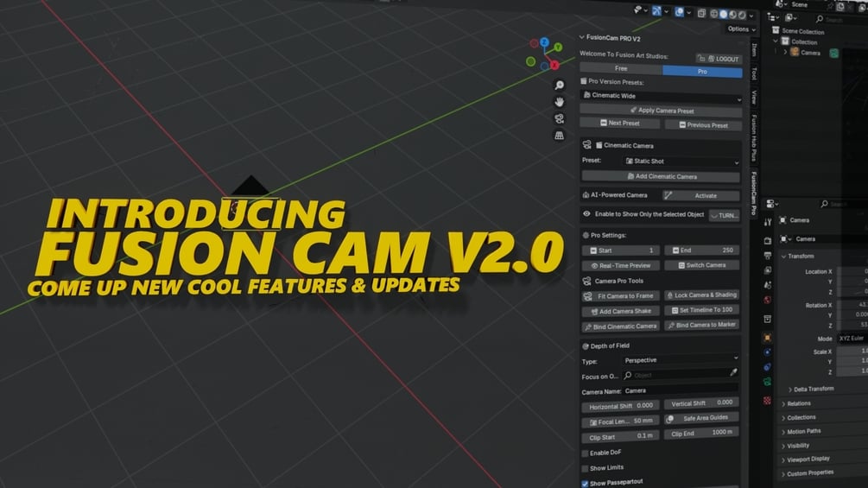Toggle the viewport overlays icon in header
Viewport: 868px width, 488px height.
(x=679, y=11)
